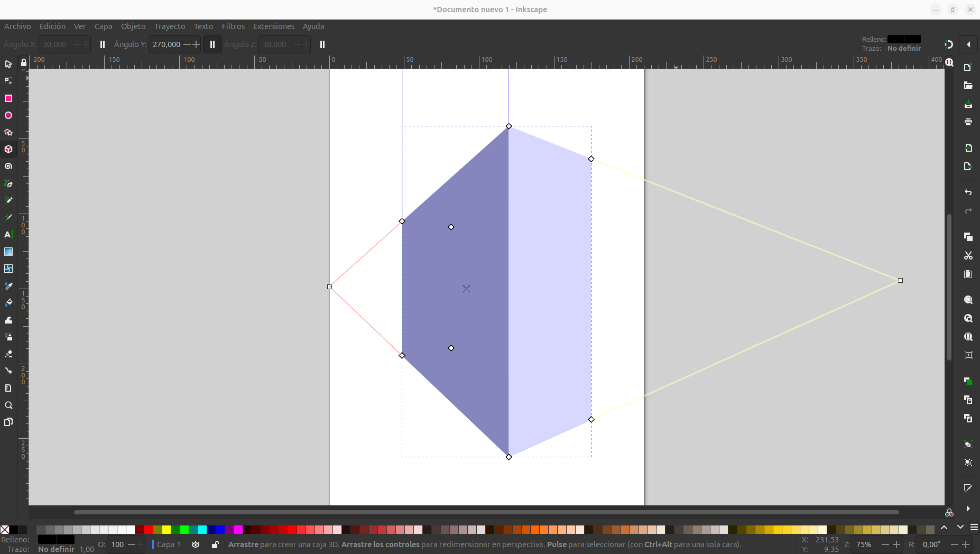Select the Calligraphy tool
Screen dimensions: 980x554
pyautogui.click(x=8, y=217)
